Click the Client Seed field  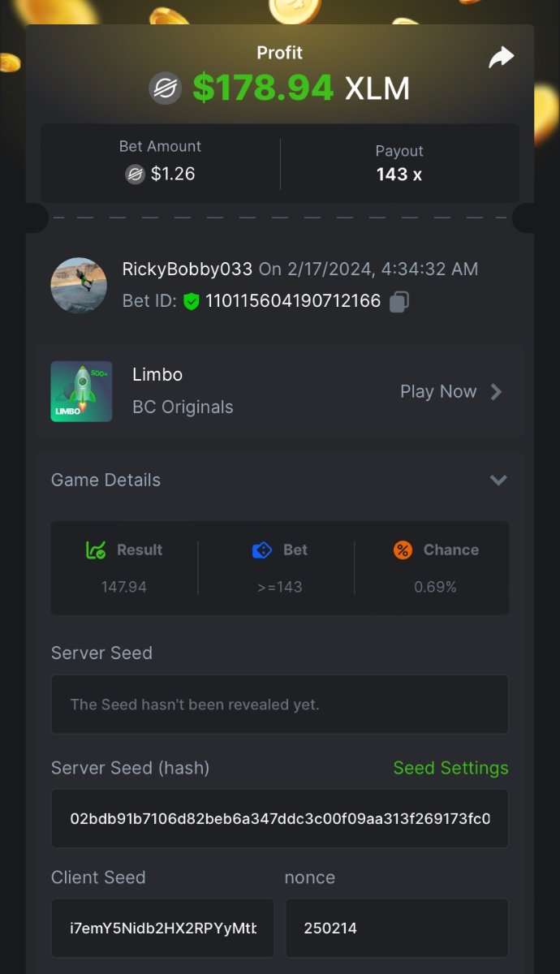coord(163,928)
